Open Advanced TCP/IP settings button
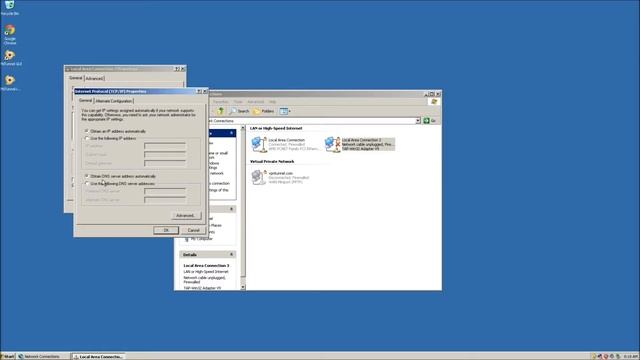This screenshot has width=640, height=360. click(x=186, y=215)
